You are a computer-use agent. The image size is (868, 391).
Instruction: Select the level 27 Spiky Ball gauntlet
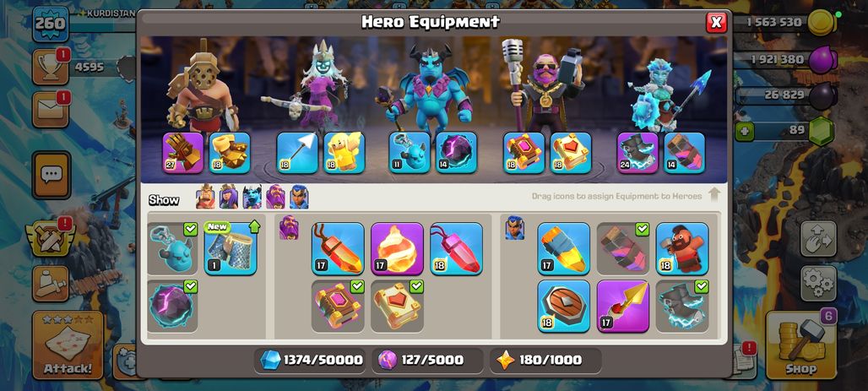[x=183, y=153]
